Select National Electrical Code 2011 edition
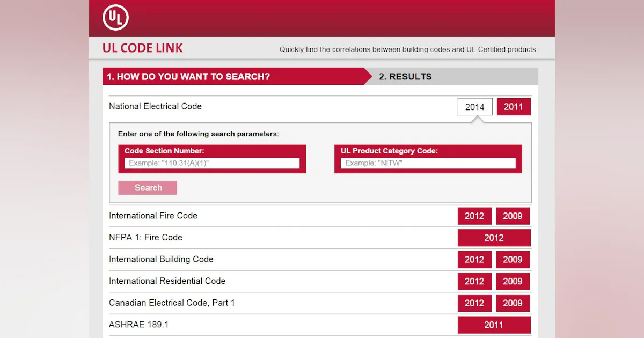The width and height of the screenshot is (644, 338). [x=514, y=107]
